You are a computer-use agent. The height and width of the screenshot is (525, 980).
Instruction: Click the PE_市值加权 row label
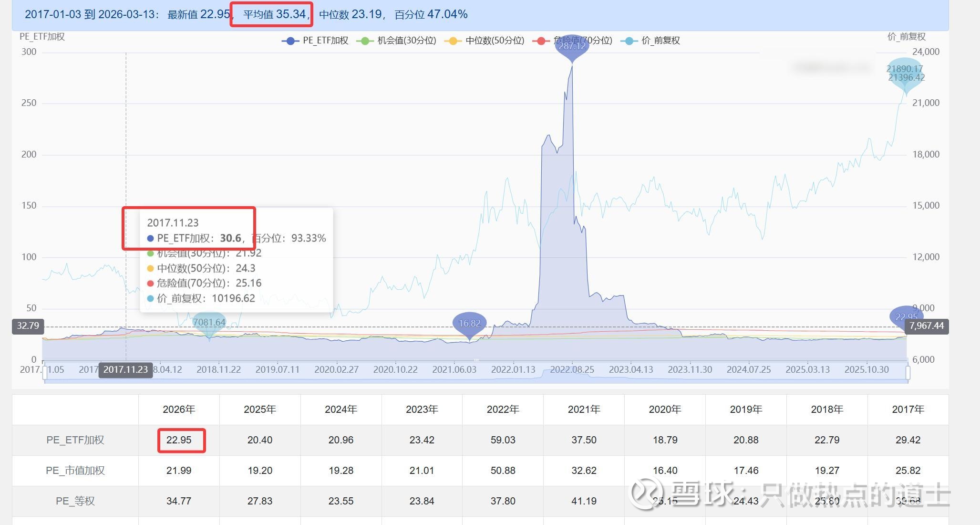pos(75,471)
